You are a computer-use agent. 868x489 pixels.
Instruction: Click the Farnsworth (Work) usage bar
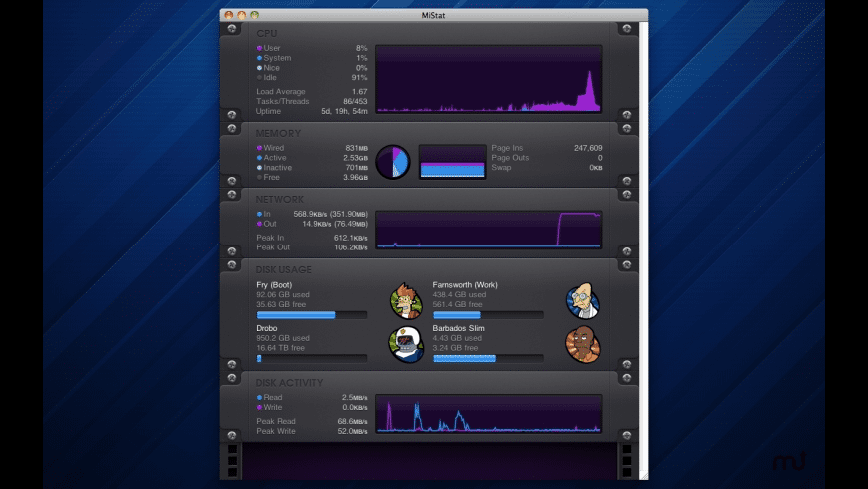coord(488,315)
